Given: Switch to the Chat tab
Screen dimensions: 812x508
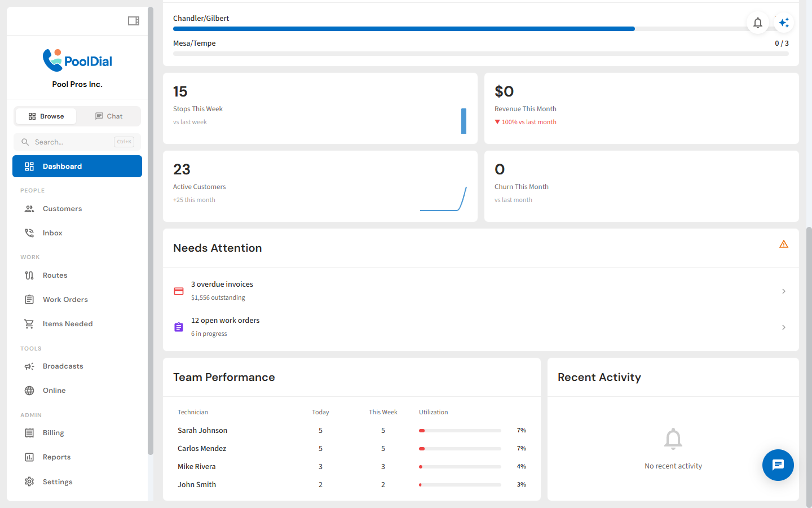Looking at the screenshot, I should (x=109, y=116).
